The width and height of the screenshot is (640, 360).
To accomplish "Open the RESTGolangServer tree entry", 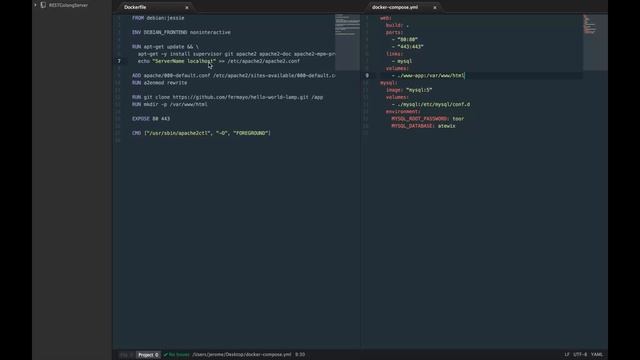I will coord(68,5).
